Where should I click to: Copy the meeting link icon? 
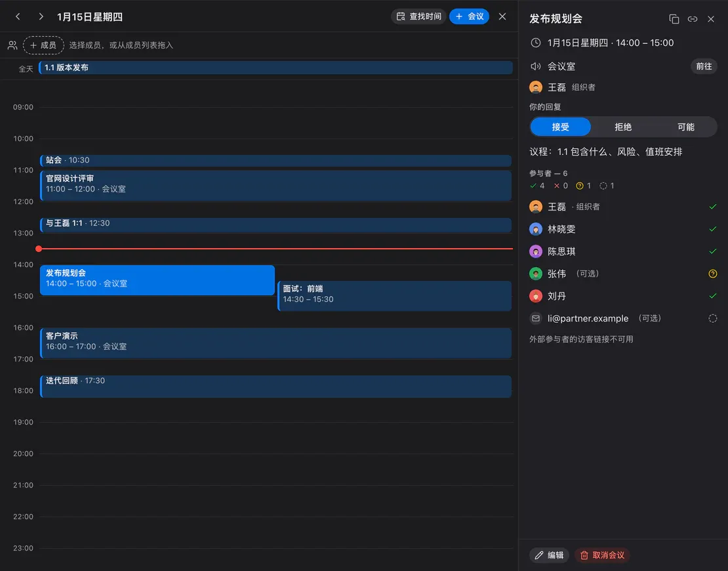[693, 19]
